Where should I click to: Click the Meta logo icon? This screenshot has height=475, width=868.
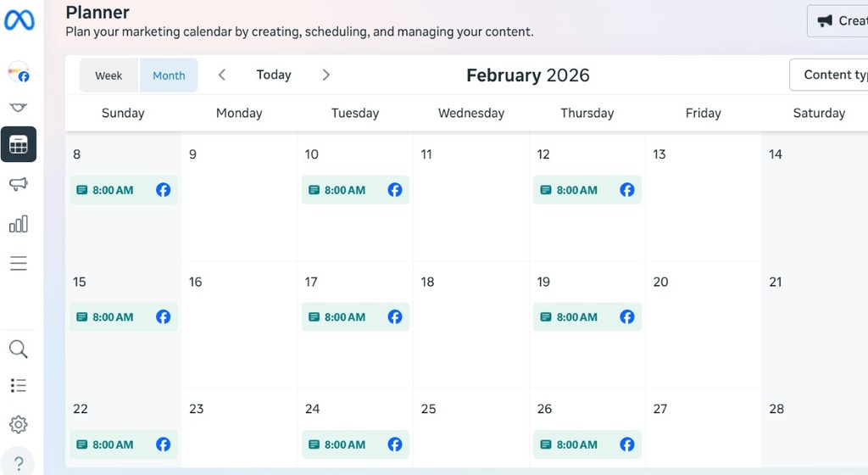point(19,20)
